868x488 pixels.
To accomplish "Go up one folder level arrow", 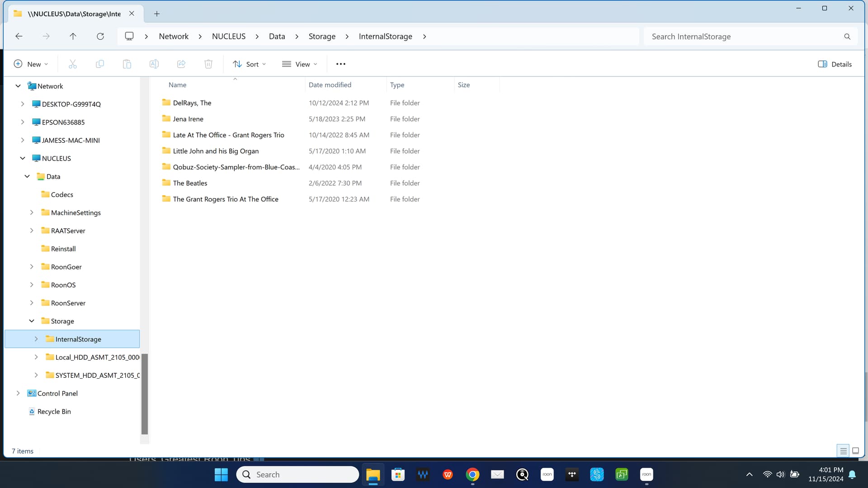I will tap(73, 36).
